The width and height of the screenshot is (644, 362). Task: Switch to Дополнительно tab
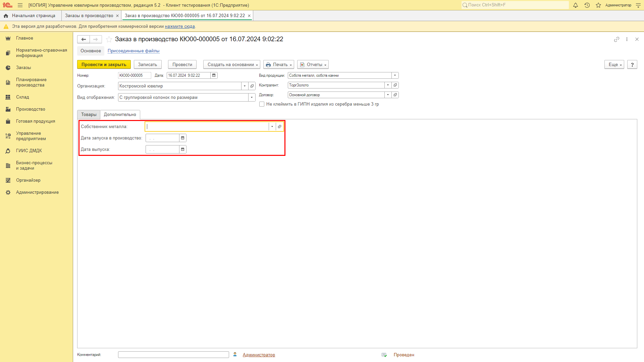(120, 115)
